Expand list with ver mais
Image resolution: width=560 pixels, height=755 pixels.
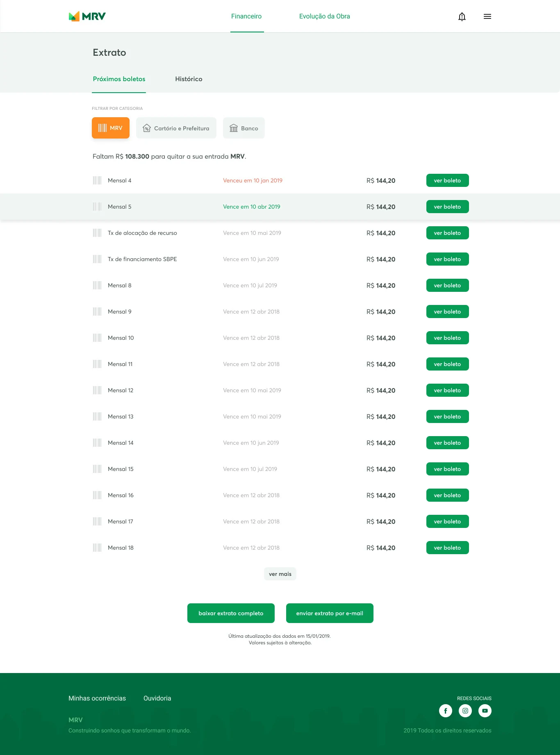tap(280, 574)
